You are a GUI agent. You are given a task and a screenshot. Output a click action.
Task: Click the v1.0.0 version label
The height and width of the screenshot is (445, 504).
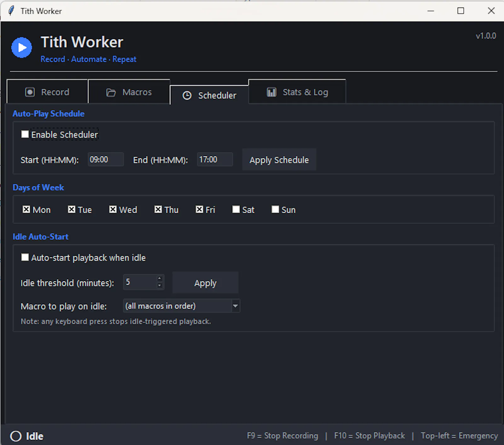pyautogui.click(x=486, y=36)
